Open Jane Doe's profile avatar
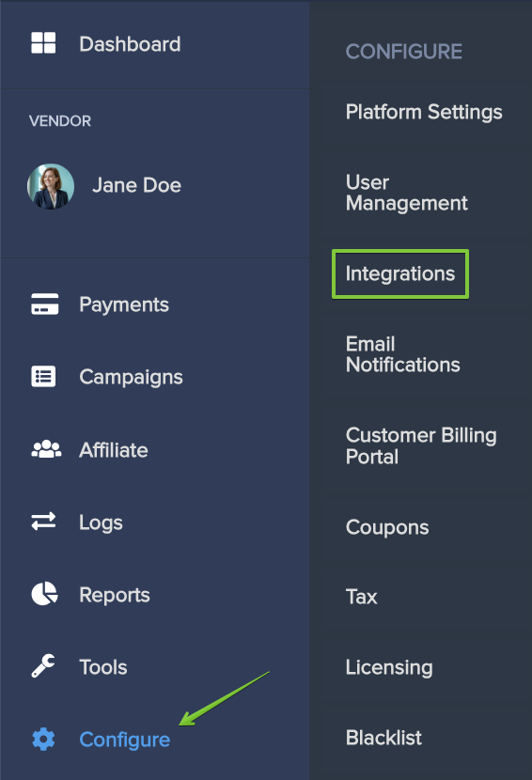Image resolution: width=532 pixels, height=780 pixels. (x=51, y=186)
